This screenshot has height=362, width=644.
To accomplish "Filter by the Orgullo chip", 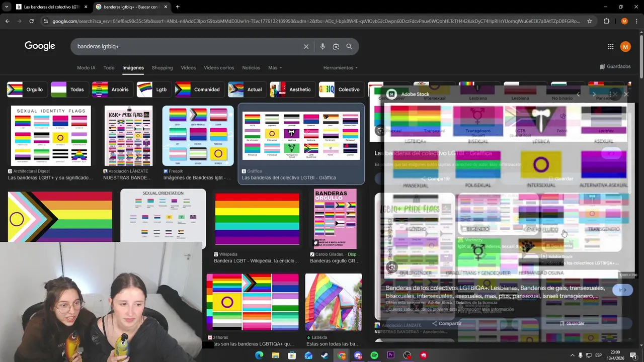I will tap(28, 89).
